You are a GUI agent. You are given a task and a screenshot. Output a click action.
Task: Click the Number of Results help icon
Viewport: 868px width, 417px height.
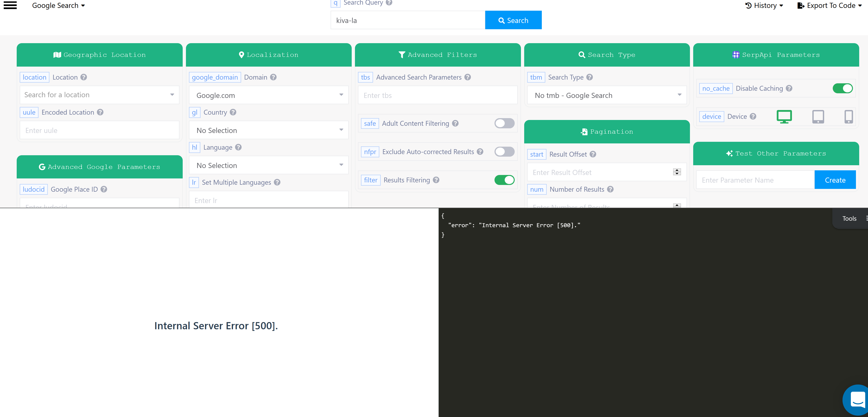click(611, 189)
